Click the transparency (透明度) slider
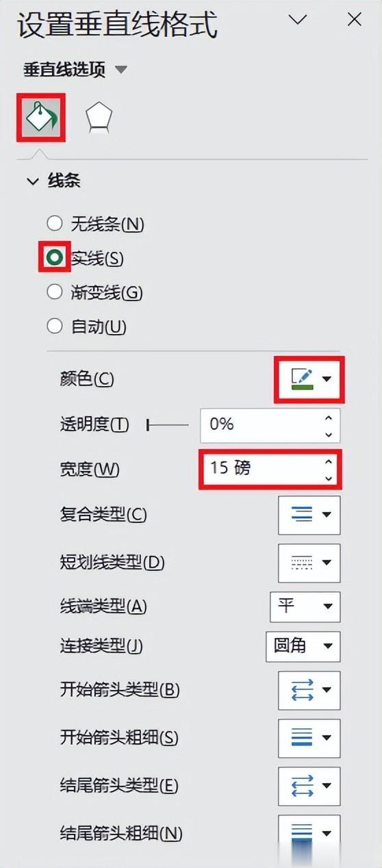 (x=168, y=426)
